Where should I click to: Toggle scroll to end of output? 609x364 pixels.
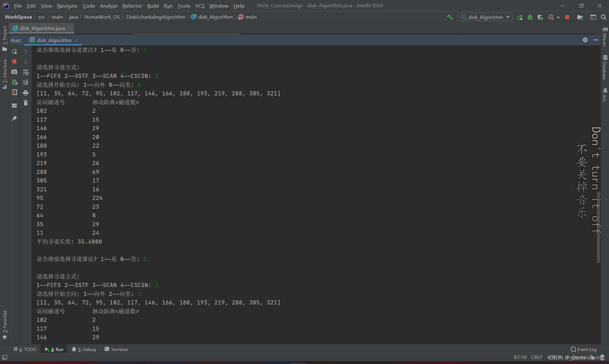tap(26, 82)
